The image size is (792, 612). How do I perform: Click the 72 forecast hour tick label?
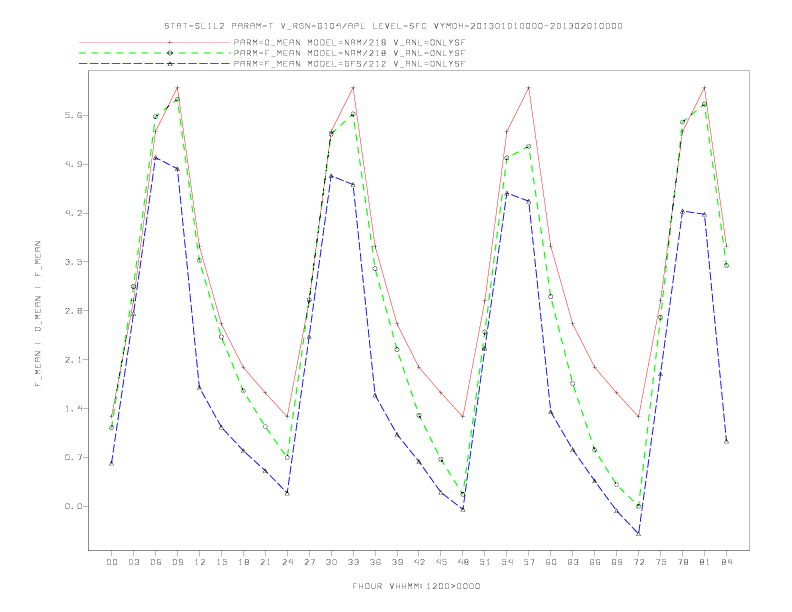point(639,562)
